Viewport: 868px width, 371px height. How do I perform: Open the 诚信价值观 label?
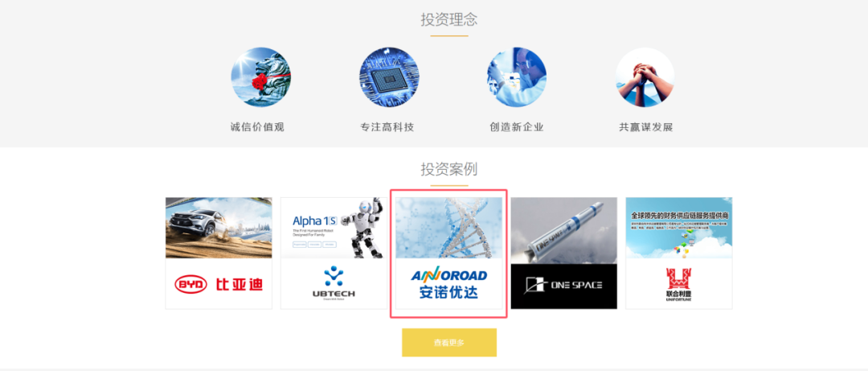point(257,127)
